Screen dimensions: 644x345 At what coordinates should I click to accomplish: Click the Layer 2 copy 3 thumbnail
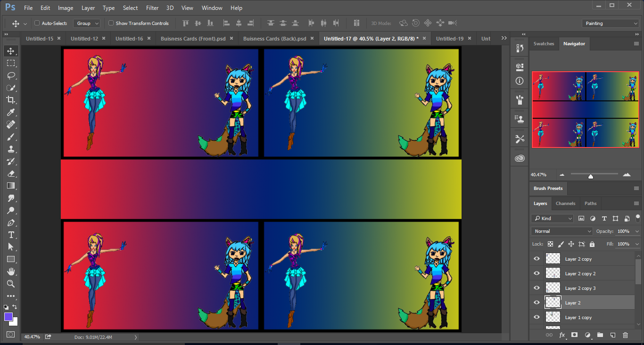(x=553, y=287)
